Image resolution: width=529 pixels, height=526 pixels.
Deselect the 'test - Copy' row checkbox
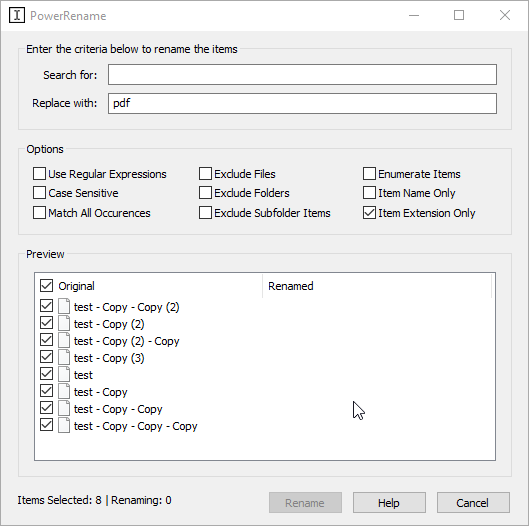point(47,391)
